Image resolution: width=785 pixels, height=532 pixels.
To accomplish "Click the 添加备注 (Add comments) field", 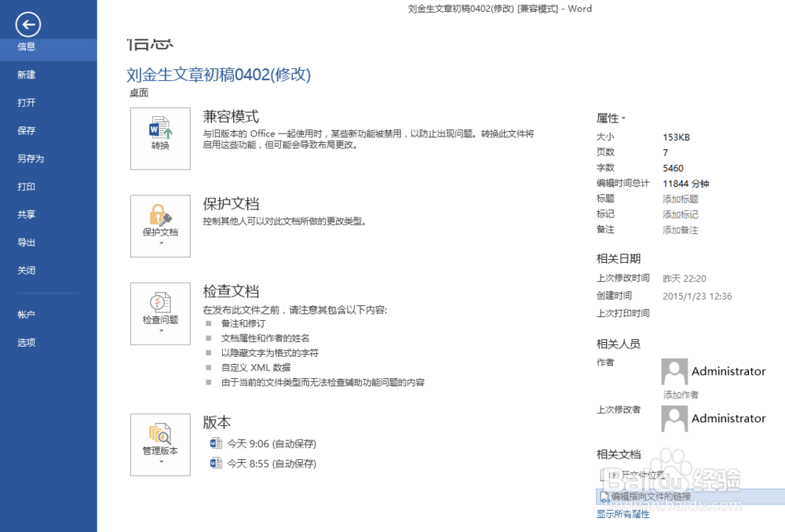I will tap(681, 230).
